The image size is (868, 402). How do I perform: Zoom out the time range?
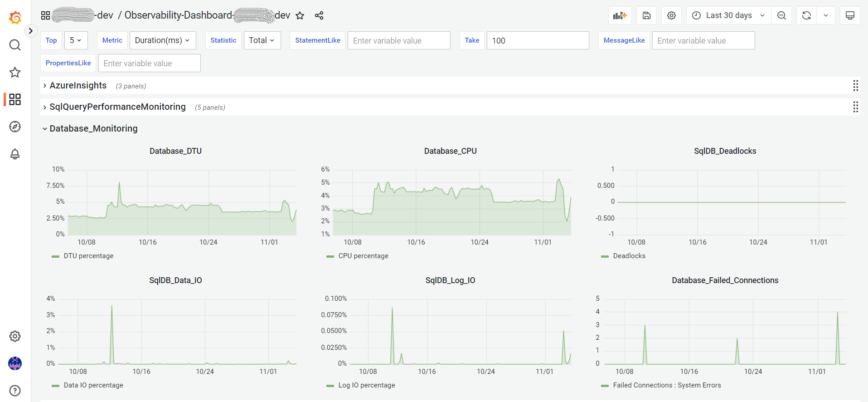coord(781,15)
